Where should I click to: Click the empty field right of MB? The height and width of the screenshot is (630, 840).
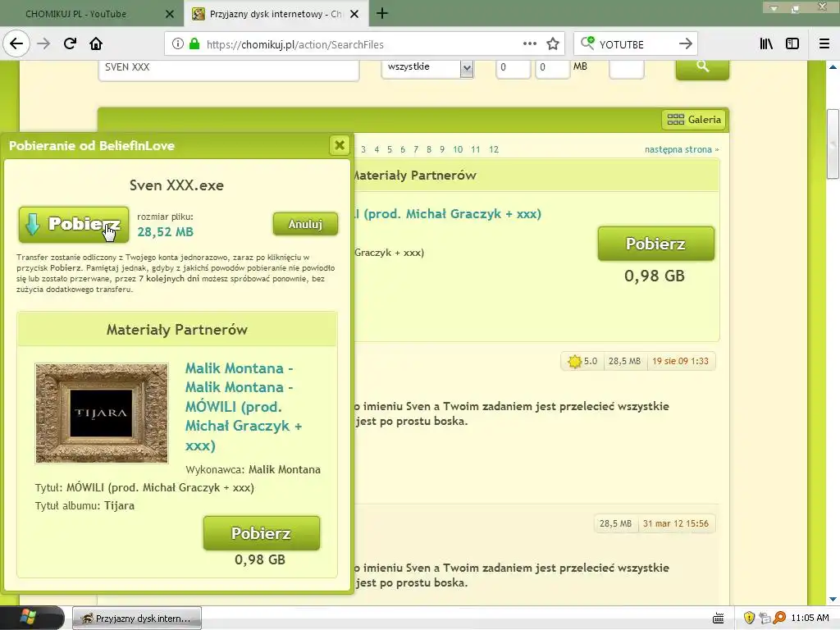tap(626, 69)
